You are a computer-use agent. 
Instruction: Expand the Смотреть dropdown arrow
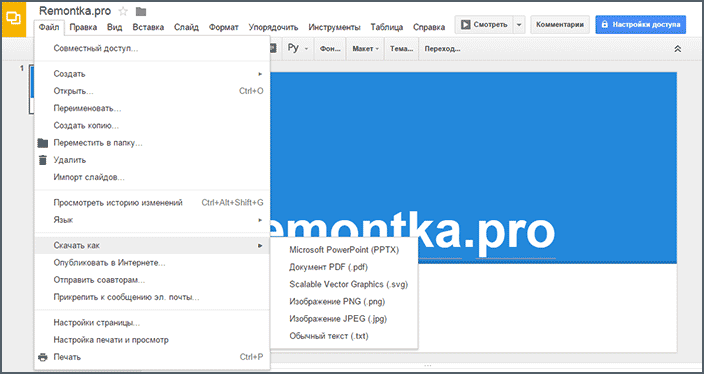(519, 25)
